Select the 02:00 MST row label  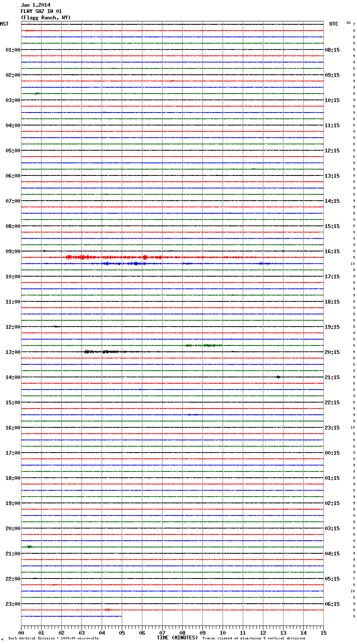(13, 75)
